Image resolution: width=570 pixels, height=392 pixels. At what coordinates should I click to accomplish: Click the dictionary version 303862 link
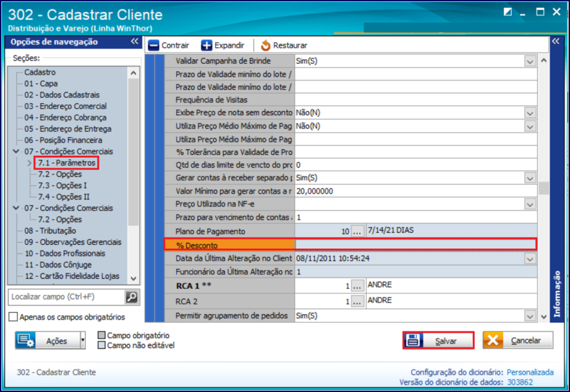[520, 382]
